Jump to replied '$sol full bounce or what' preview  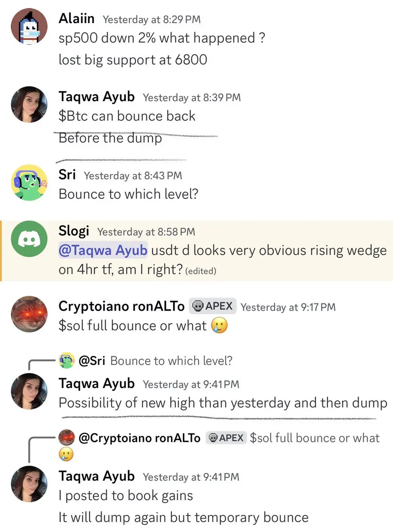pyautogui.click(x=314, y=438)
